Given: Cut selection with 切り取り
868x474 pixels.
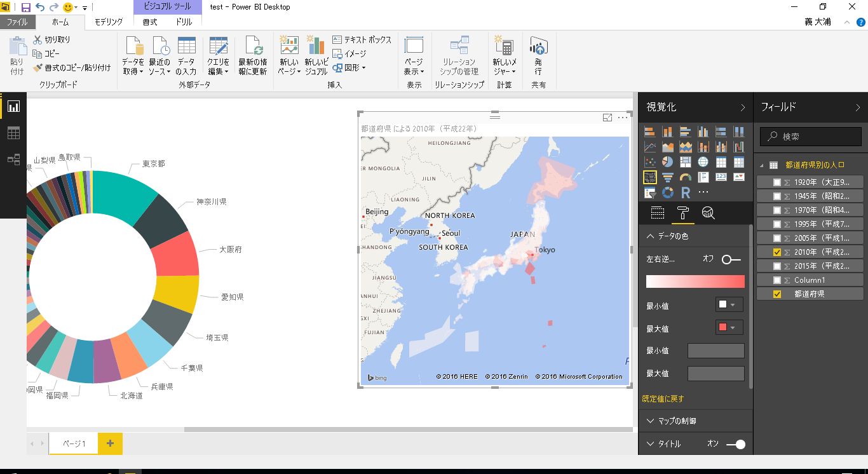Looking at the screenshot, I should click(x=51, y=39).
